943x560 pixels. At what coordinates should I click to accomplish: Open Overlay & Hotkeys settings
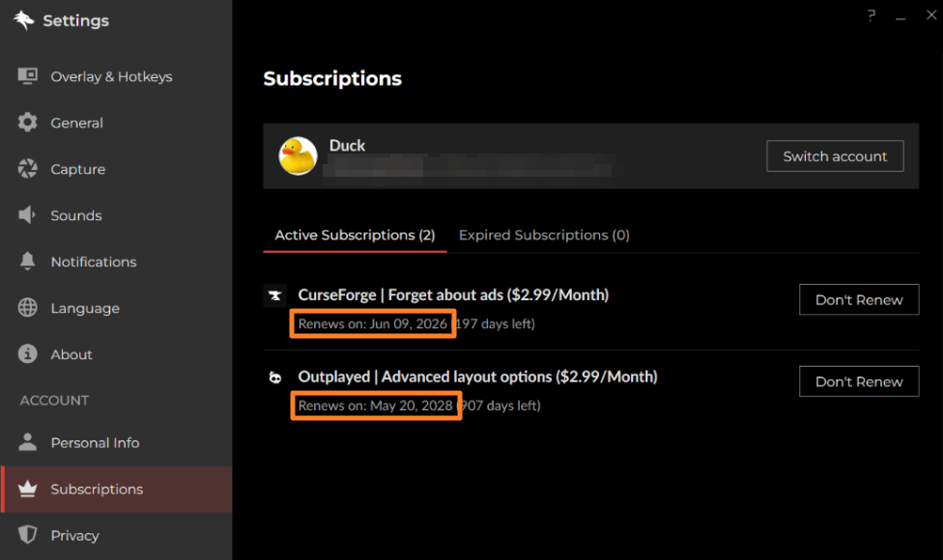pyautogui.click(x=116, y=76)
